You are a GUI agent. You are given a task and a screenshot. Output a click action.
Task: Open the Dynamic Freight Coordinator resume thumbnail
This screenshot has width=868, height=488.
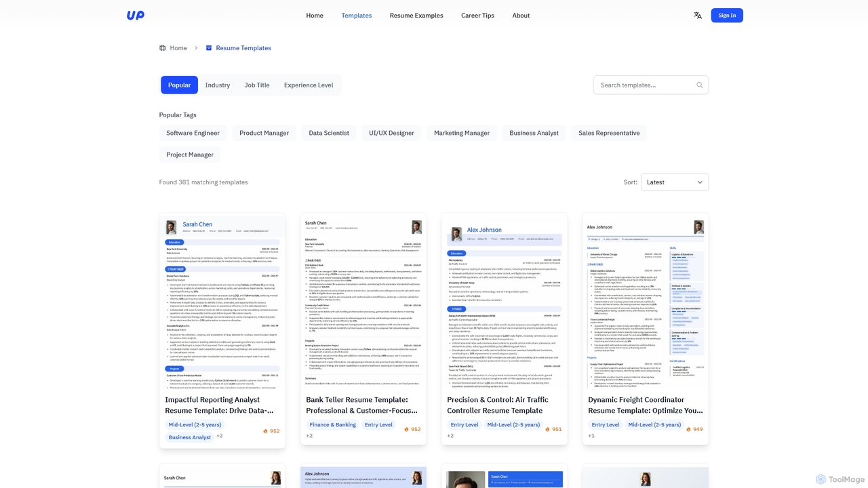tap(646, 302)
